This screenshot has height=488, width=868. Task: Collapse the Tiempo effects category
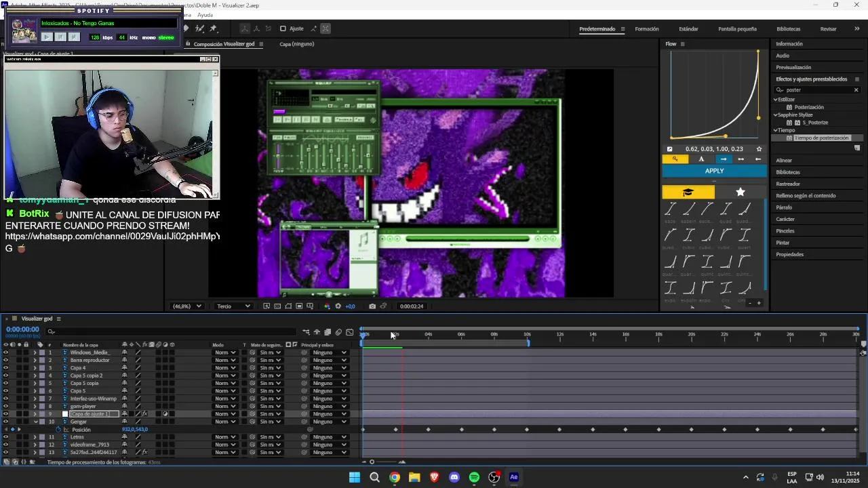(776, 130)
